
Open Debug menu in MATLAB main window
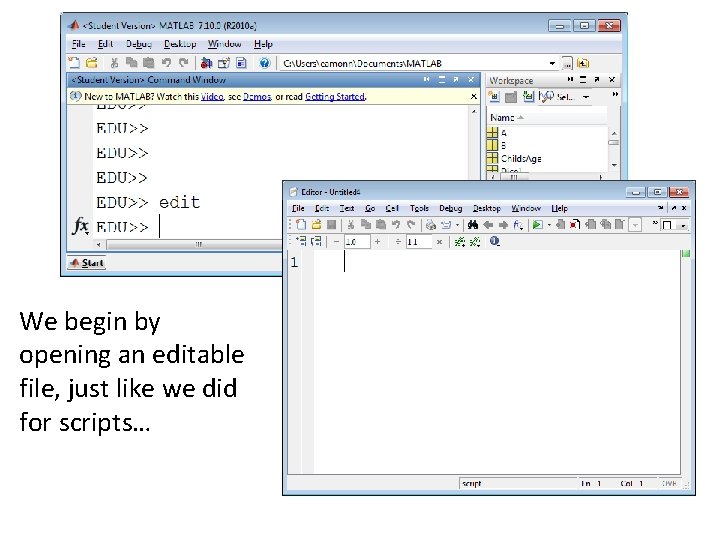click(x=139, y=44)
